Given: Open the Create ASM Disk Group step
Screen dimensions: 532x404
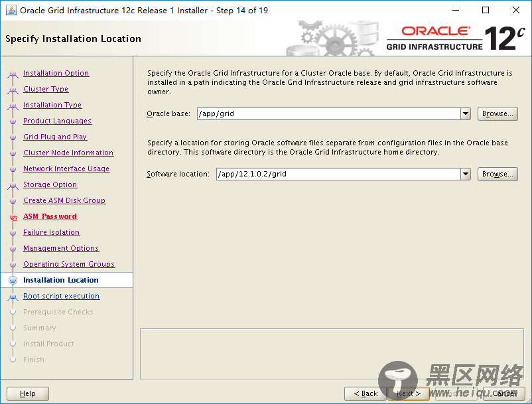Looking at the screenshot, I should pyautogui.click(x=64, y=201).
